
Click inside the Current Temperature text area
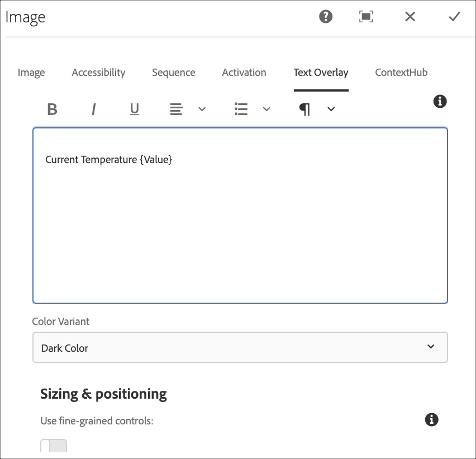click(240, 223)
